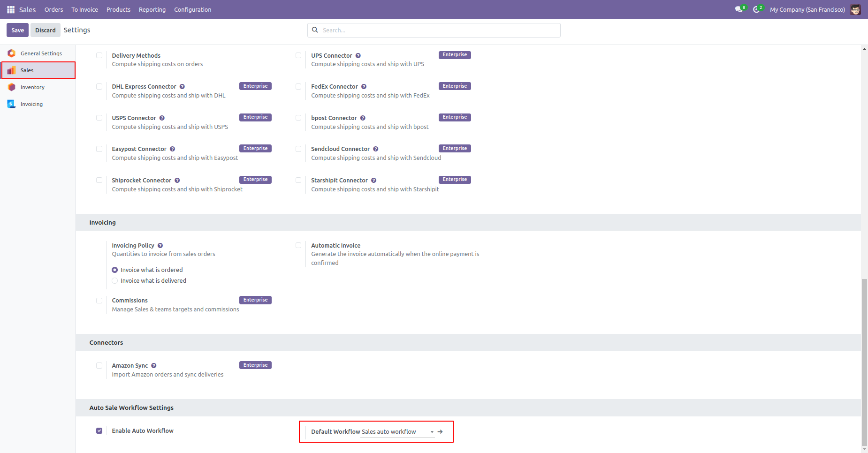Click help icon next to Starshipit Connector
The width and height of the screenshot is (868, 453).
tap(373, 181)
